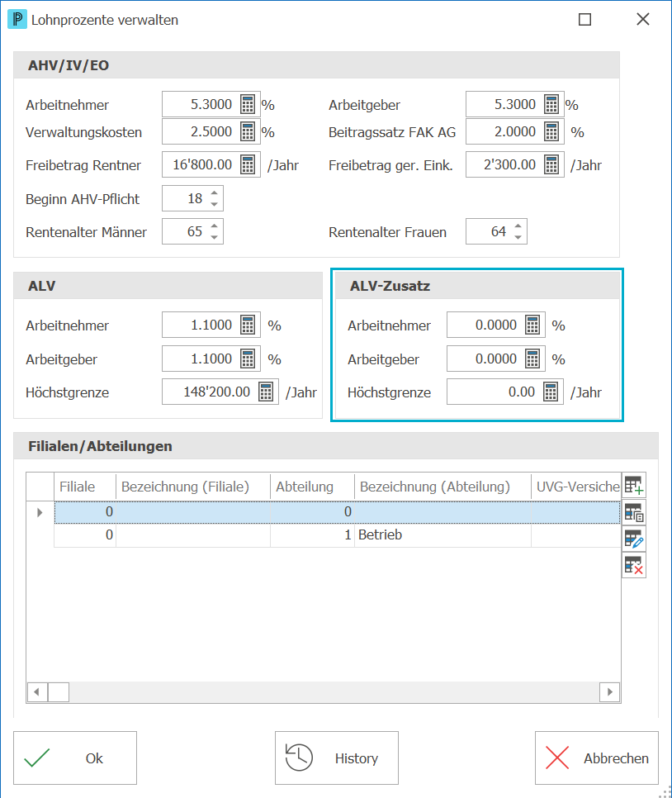672x798 pixels.
Task: Open calculator for ALV-Zusatz Höchstgrenze
Action: (x=551, y=392)
